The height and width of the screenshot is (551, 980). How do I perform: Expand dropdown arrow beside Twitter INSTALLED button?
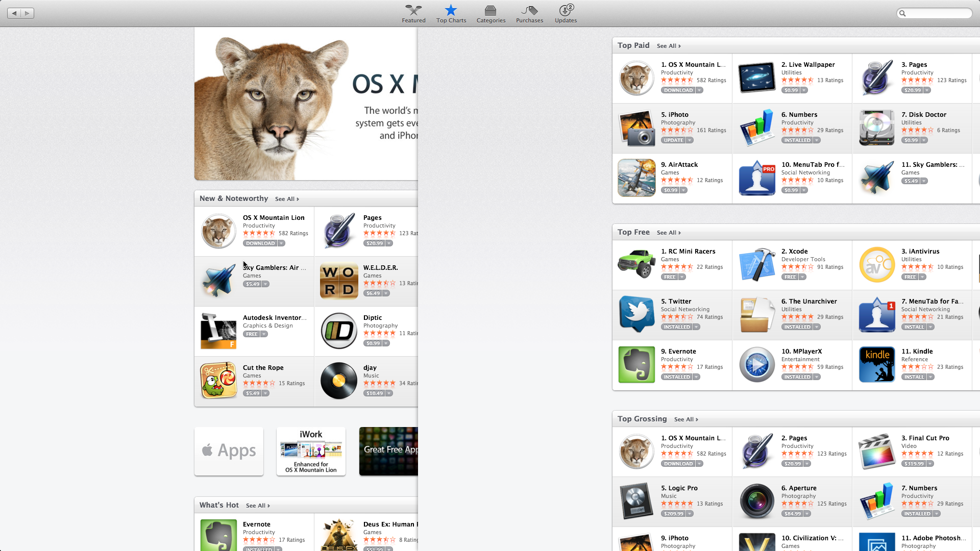coord(697,327)
